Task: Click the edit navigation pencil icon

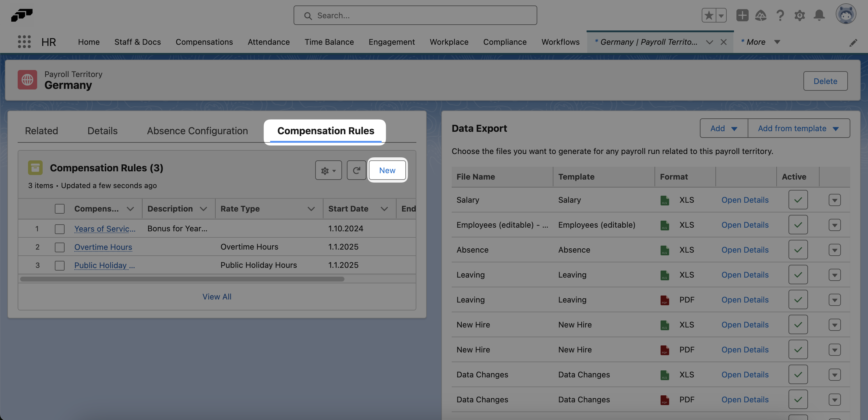Action: (853, 42)
